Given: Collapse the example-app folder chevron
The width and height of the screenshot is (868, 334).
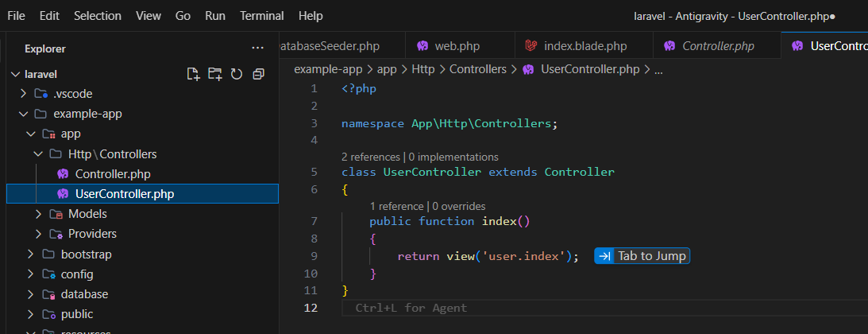Looking at the screenshot, I should point(23,114).
